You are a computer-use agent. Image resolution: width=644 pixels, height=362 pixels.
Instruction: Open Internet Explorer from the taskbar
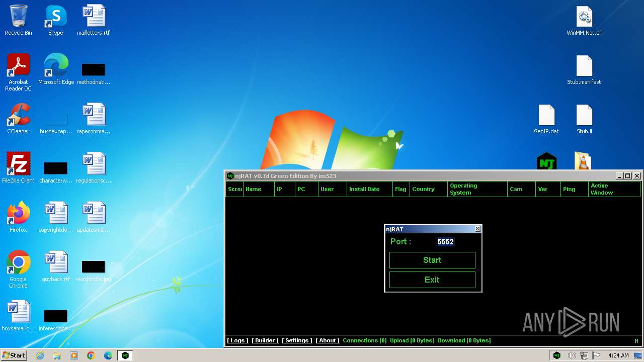pyautogui.click(x=40, y=355)
